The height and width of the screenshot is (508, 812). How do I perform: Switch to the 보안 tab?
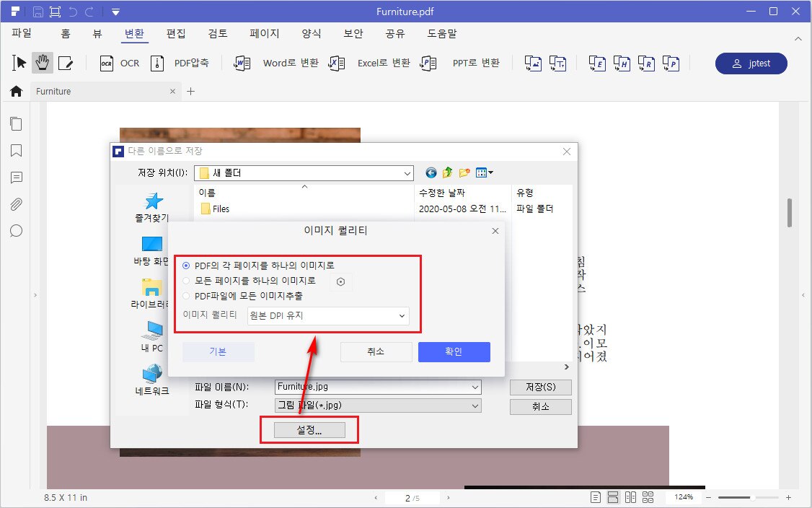coord(353,34)
